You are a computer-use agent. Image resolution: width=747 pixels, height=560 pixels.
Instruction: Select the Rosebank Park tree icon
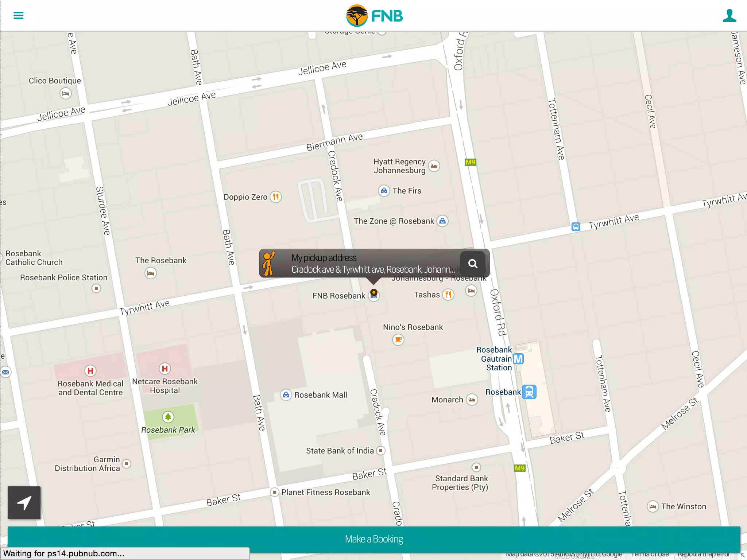pyautogui.click(x=168, y=417)
